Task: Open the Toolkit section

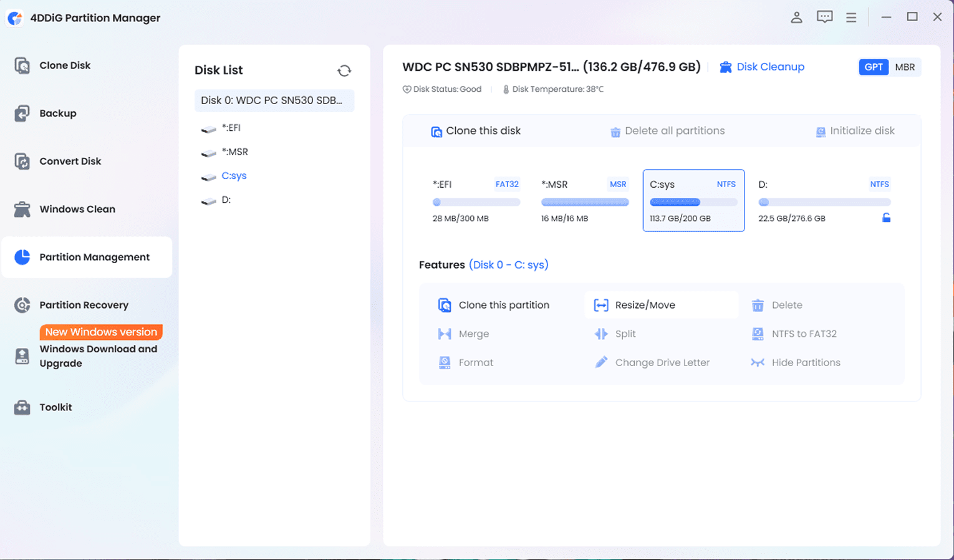Action: [x=55, y=407]
